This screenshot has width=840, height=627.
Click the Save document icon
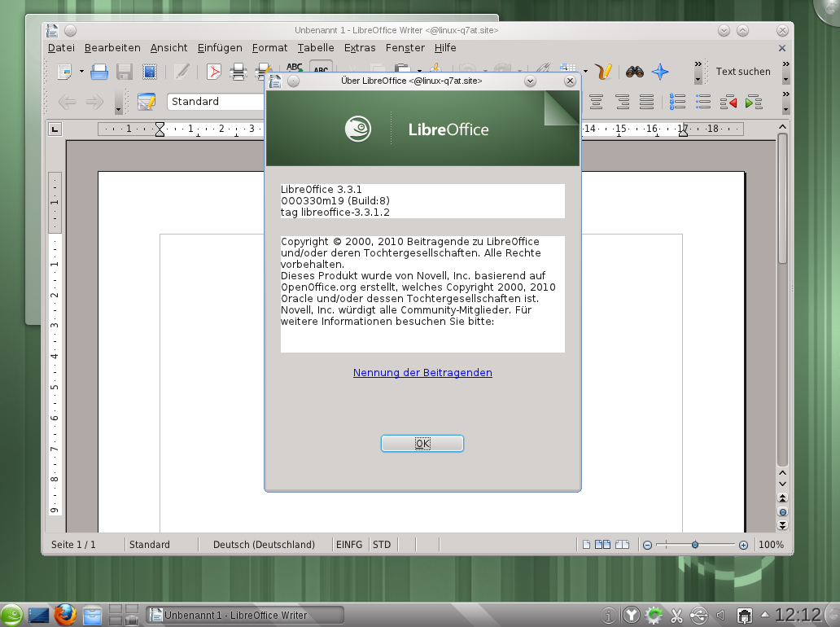[124, 70]
